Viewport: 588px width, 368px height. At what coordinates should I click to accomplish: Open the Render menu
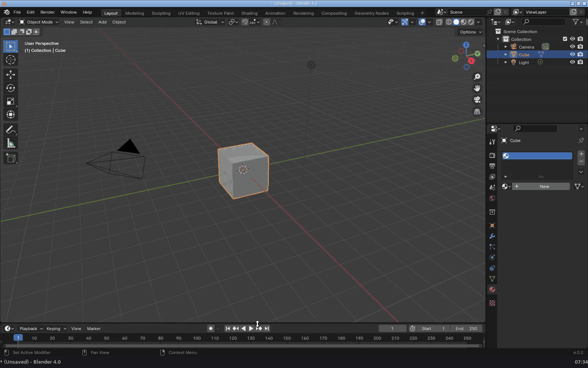47,12
